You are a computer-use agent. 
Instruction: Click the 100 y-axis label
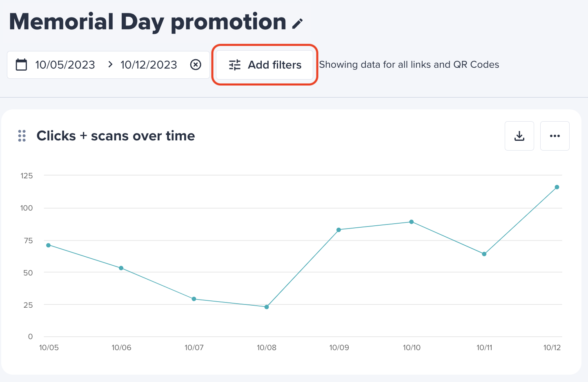tap(27, 208)
